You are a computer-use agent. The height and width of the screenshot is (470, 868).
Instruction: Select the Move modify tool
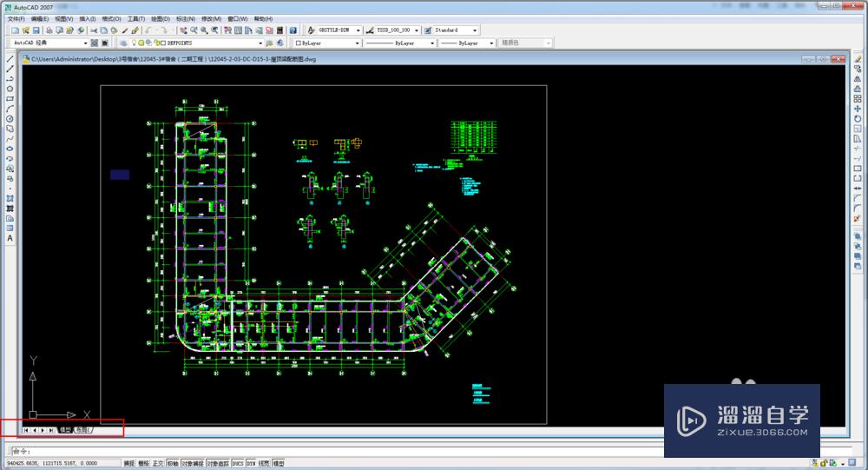tap(858, 109)
